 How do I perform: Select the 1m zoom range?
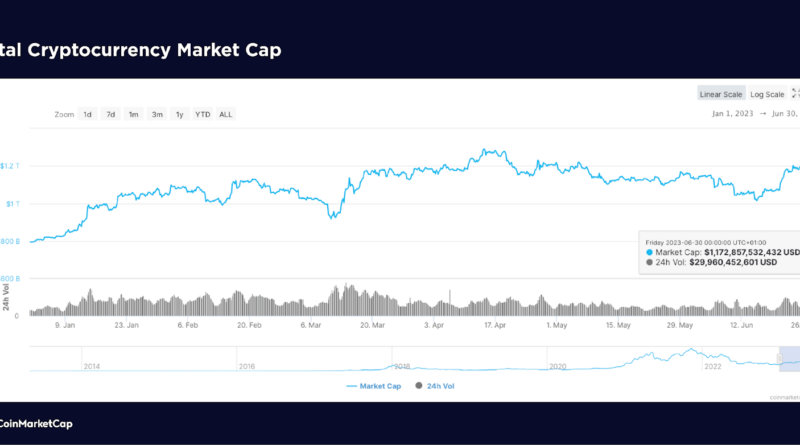click(134, 114)
